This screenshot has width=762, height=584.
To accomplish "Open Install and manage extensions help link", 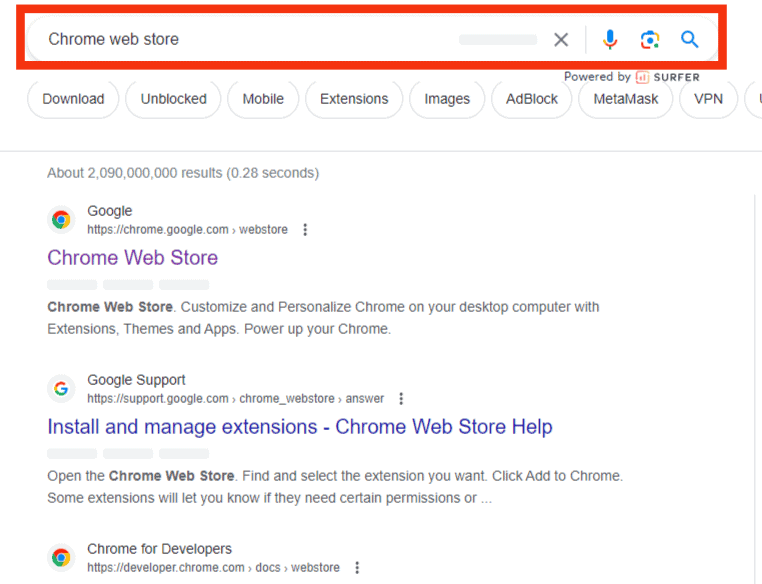I will (299, 427).
